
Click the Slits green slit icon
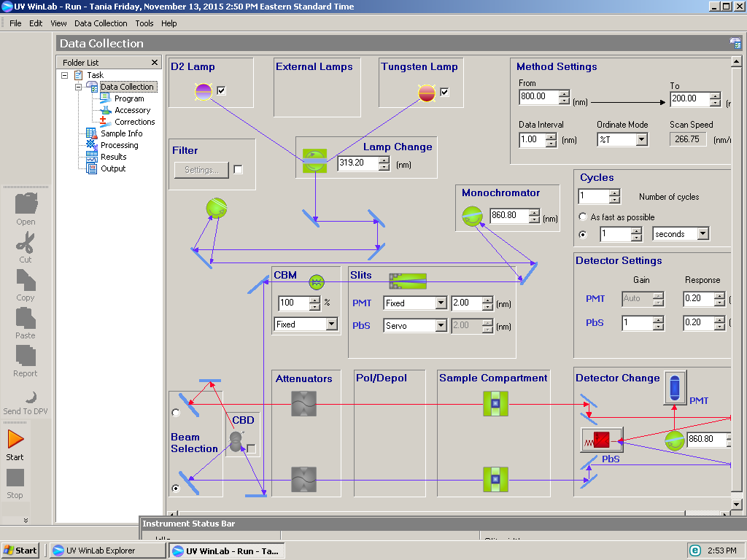pos(408,281)
